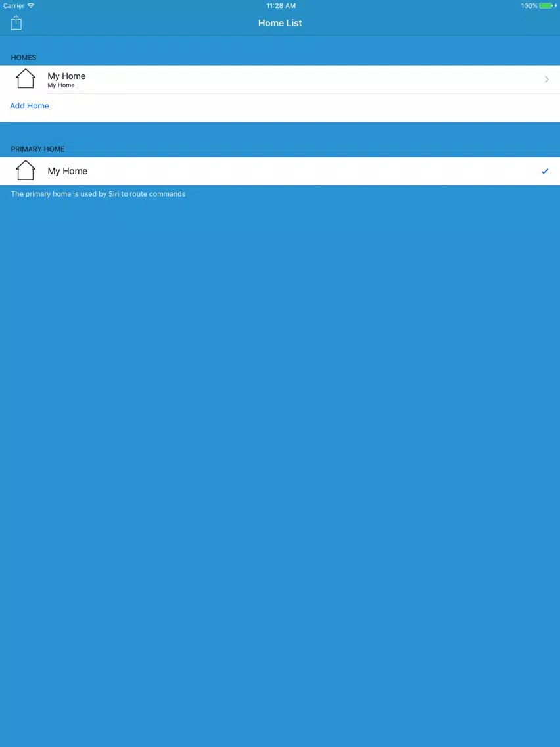Image resolution: width=560 pixels, height=747 pixels.
Task: Click the Home List title
Action: (x=280, y=23)
